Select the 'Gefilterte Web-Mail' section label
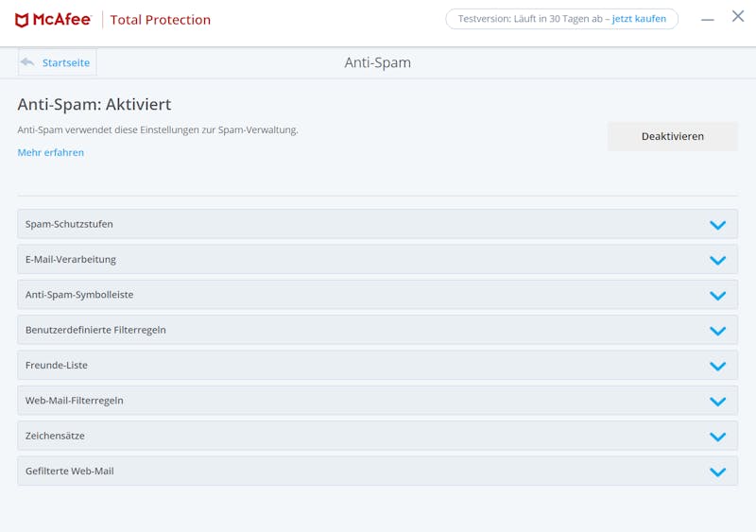 tap(69, 471)
